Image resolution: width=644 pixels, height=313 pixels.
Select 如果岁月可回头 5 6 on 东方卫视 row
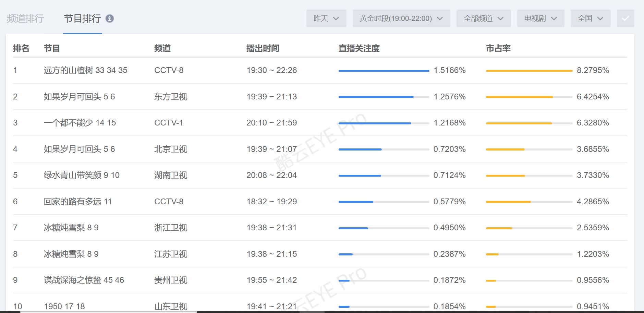(79, 97)
